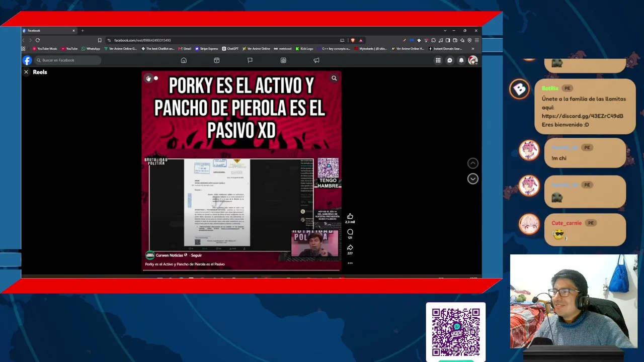Click the Curwen Noticias avatar
Viewport: 644px width, 362px height.
[149, 255]
